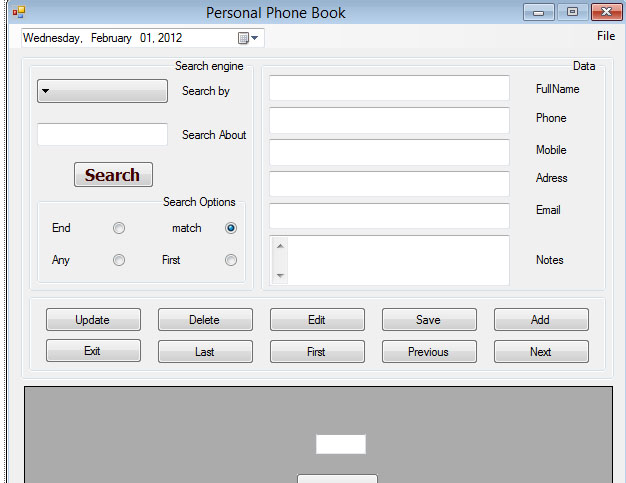This screenshot has height=483, width=626.
Task: Click the Edit button
Action: coord(317,320)
